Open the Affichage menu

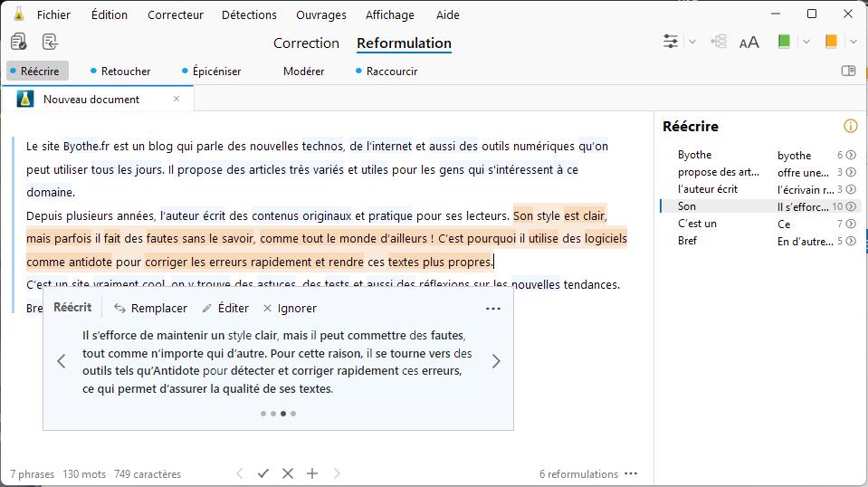pos(390,15)
